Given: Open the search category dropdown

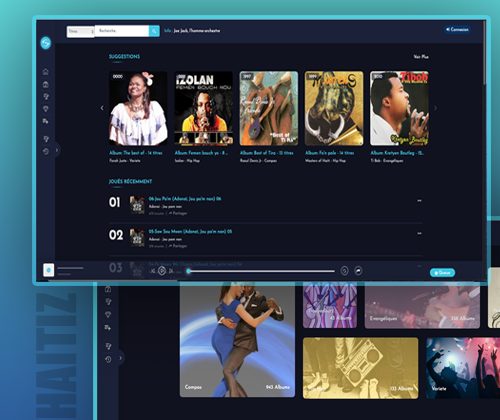Looking at the screenshot, I should pyautogui.click(x=81, y=31).
